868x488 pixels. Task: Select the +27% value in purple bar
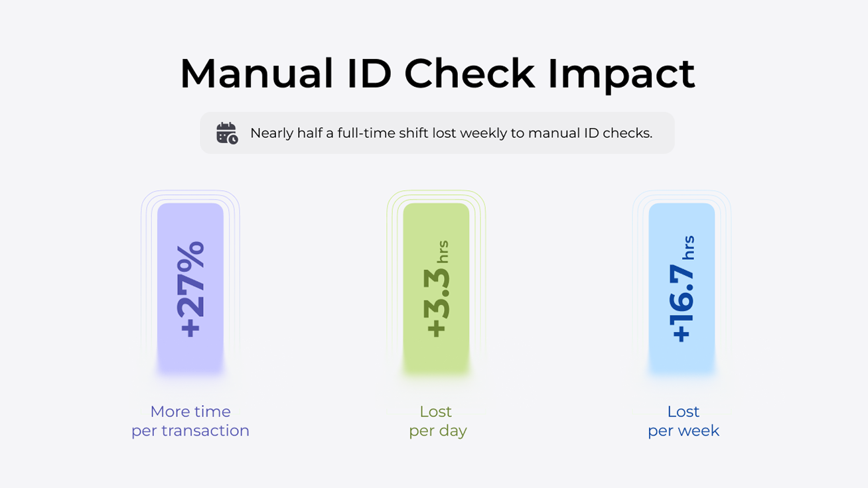point(191,289)
